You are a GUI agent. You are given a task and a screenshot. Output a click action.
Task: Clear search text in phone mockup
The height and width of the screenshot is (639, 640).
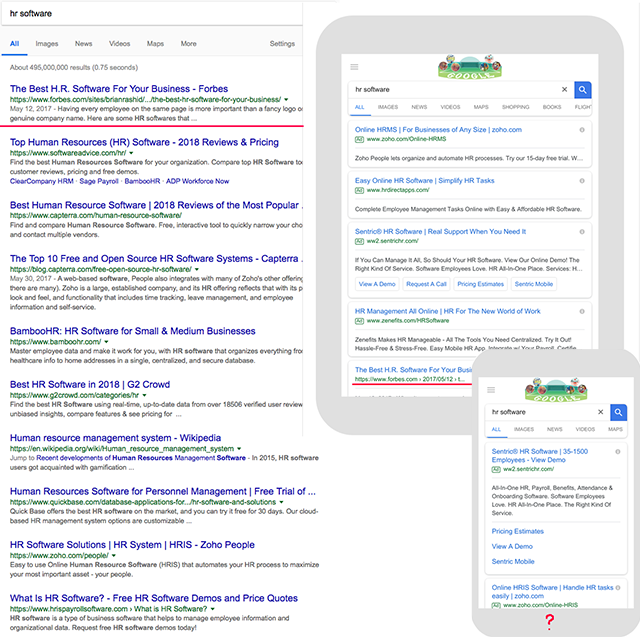click(600, 412)
